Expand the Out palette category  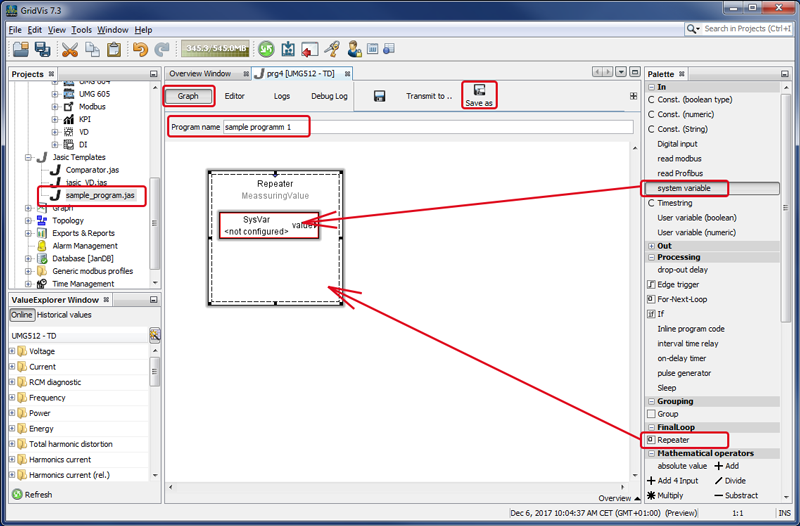click(x=651, y=246)
